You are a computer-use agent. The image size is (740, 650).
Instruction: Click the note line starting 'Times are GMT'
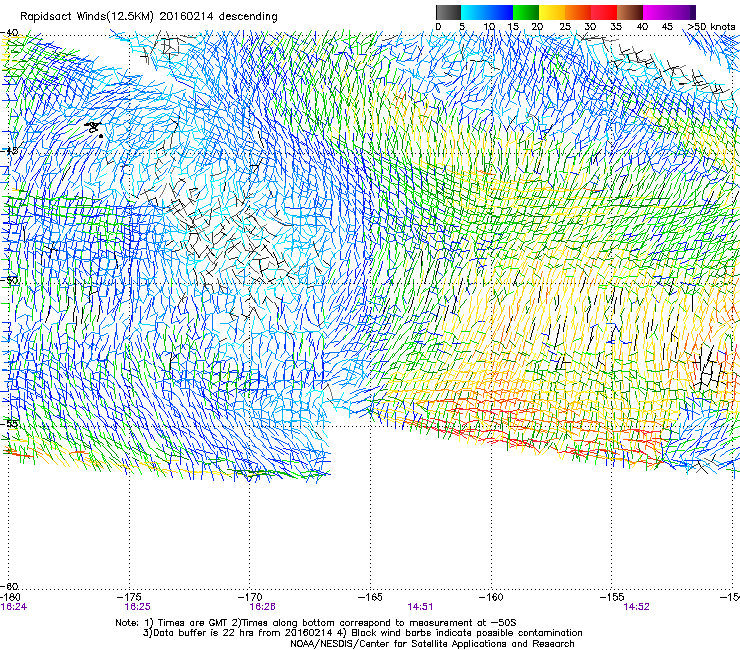click(316, 623)
